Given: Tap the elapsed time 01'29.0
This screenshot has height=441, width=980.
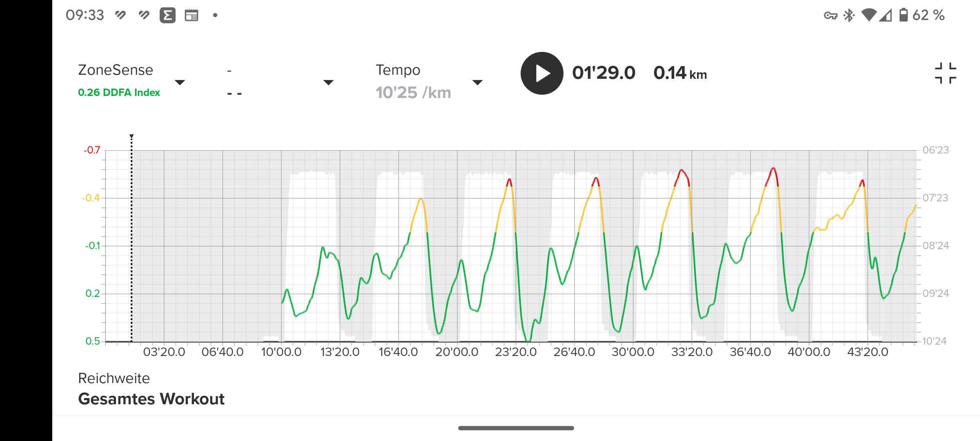Looking at the screenshot, I should [x=604, y=73].
